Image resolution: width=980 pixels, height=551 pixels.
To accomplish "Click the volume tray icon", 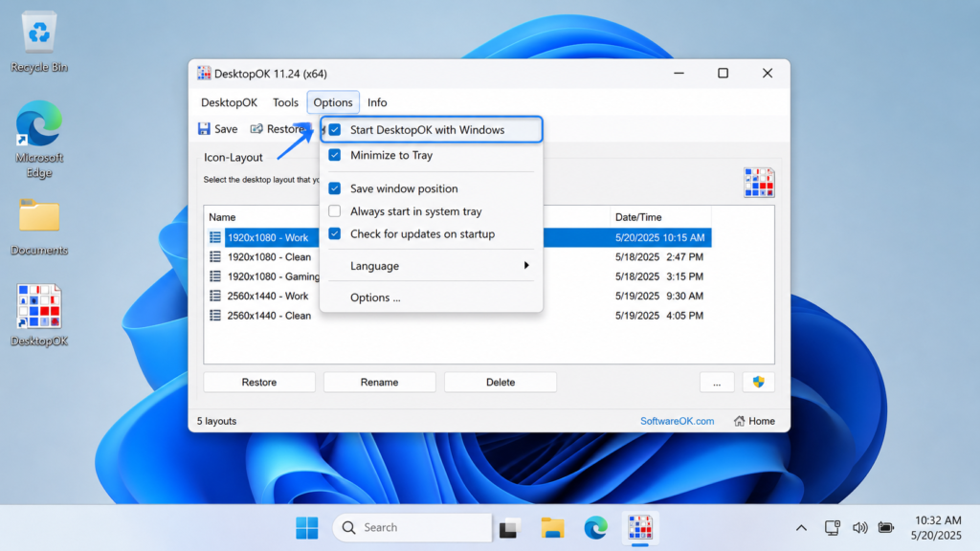I will click(859, 528).
